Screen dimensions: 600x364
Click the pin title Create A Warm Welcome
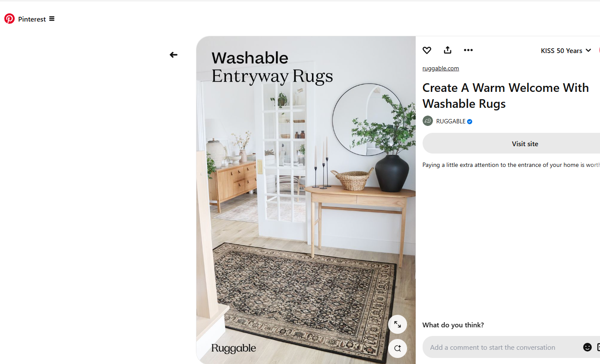coord(505,96)
